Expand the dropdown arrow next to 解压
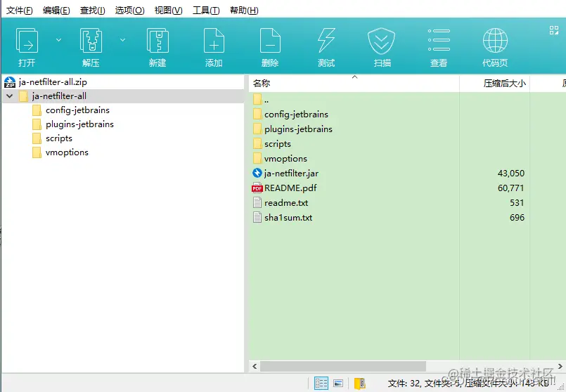Image resolution: width=566 pixels, height=392 pixels. pos(123,39)
